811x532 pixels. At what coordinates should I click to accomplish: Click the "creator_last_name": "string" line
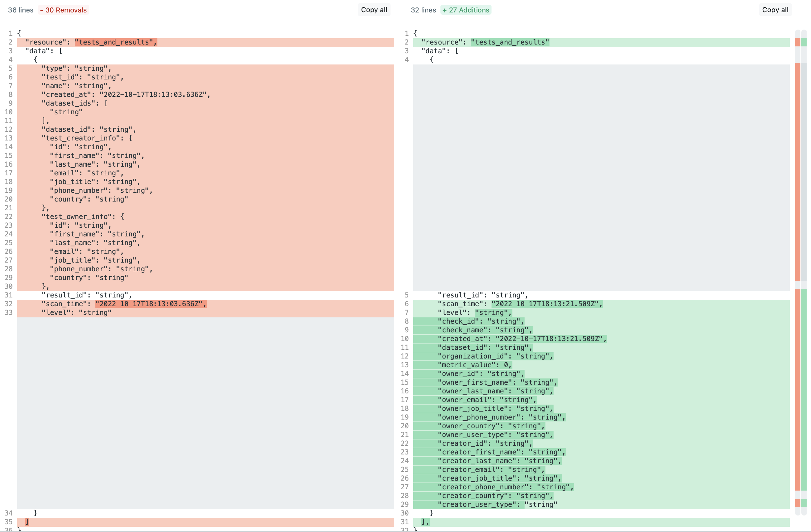click(x=499, y=461)
